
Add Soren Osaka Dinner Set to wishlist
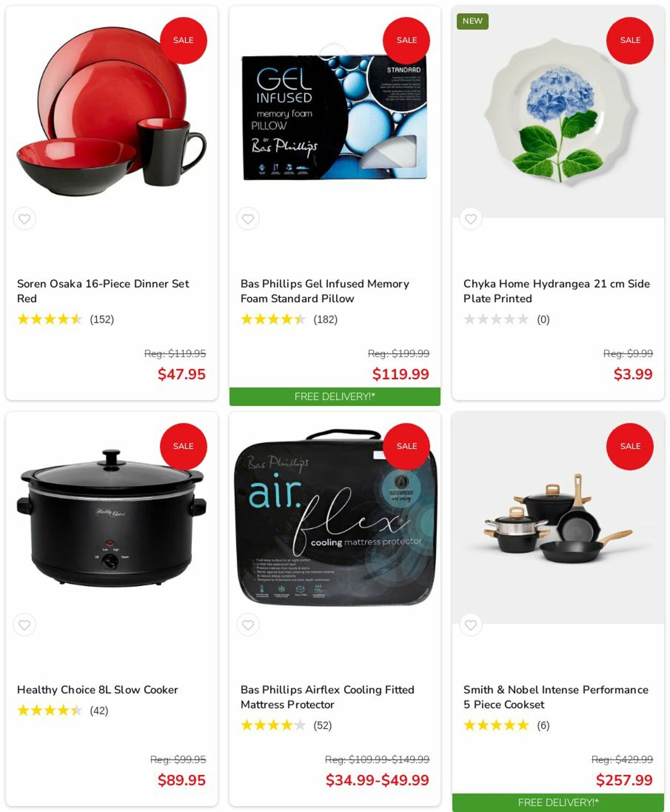[25, 219]
